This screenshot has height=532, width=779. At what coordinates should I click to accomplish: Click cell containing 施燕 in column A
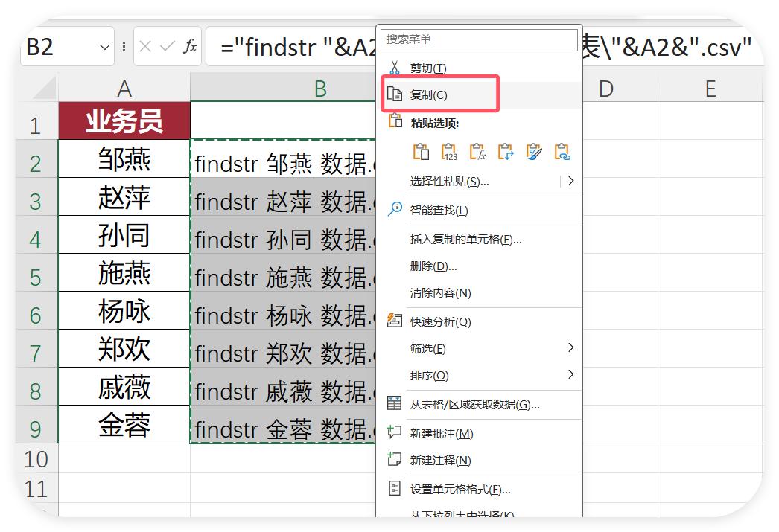point(124,272)
